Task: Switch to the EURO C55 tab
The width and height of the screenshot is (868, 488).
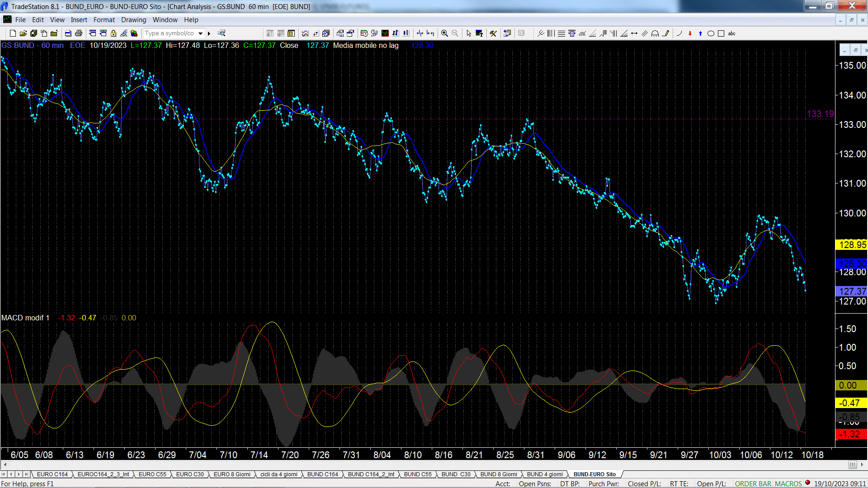Action: pyautogui.click(x=152, y=474)
